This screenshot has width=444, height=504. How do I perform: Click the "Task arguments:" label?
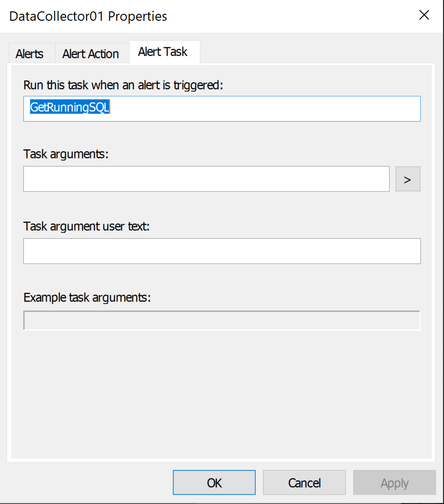pyautogui.click(x=66, y=154)
